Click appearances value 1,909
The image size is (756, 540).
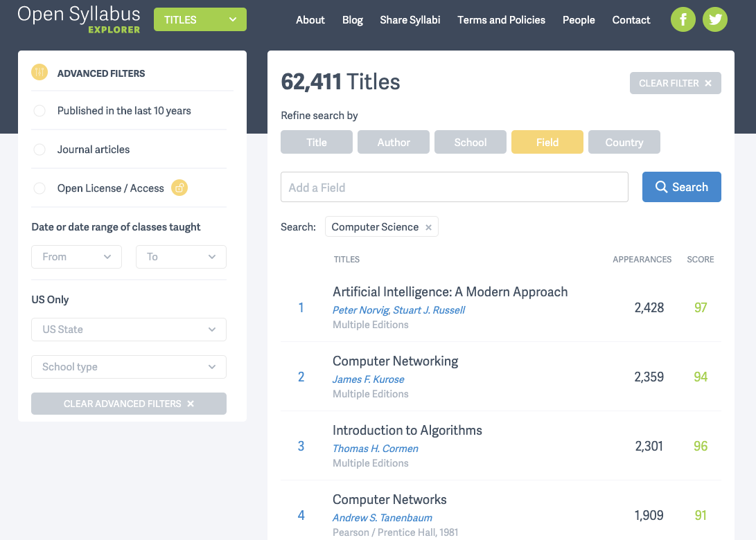(x=649, y=516)
